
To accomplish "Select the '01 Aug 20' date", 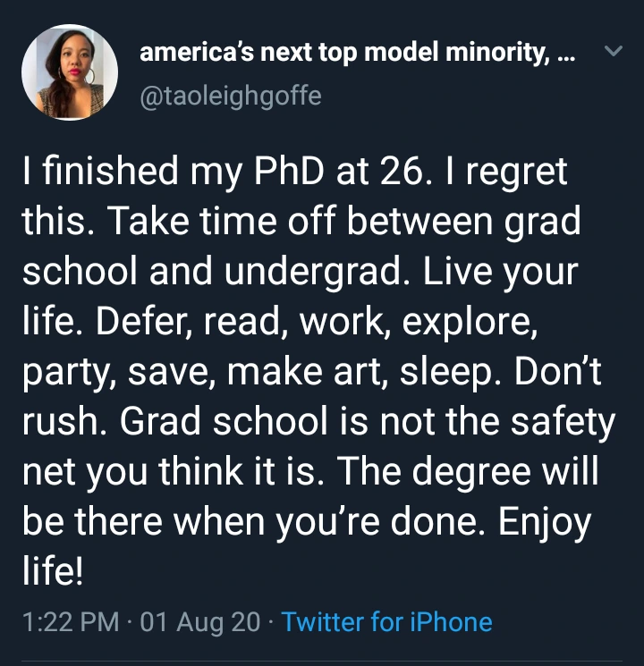I will pos(199,622).
